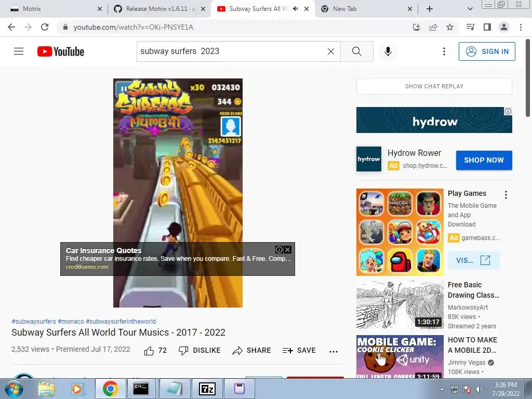Open the Play Games ad thumbnail

click(x=400, y=232)
